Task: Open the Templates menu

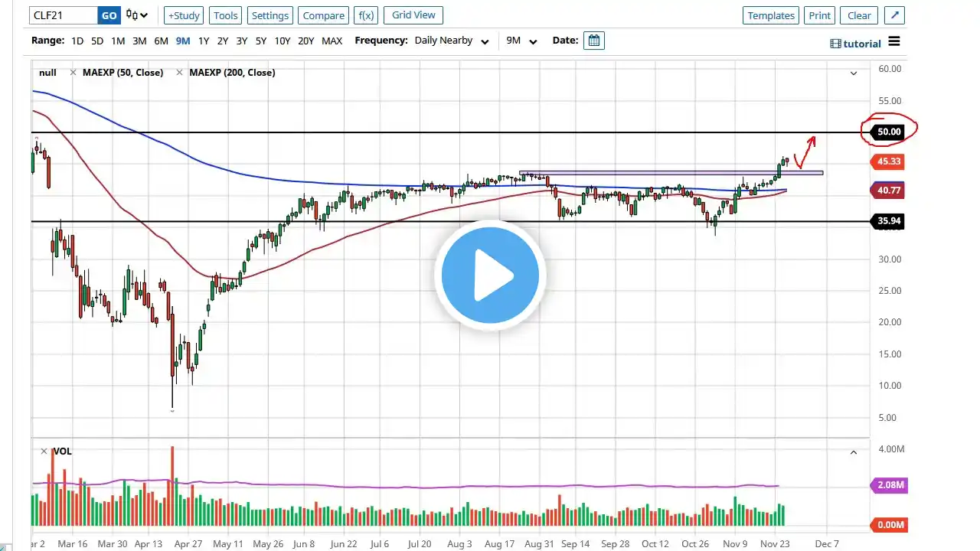Action: coord(771,15)
